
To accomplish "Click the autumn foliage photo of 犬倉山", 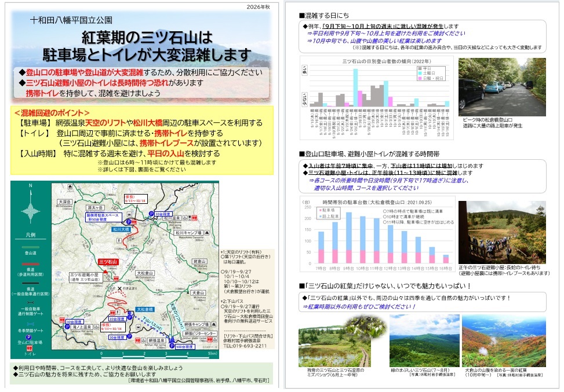I will tap(504, 341).
